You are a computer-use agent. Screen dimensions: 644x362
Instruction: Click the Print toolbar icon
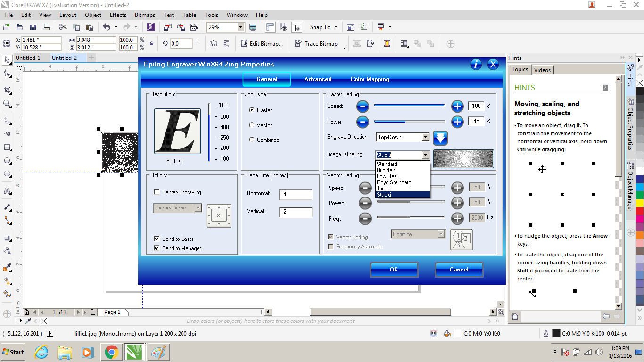click(46, 27)
